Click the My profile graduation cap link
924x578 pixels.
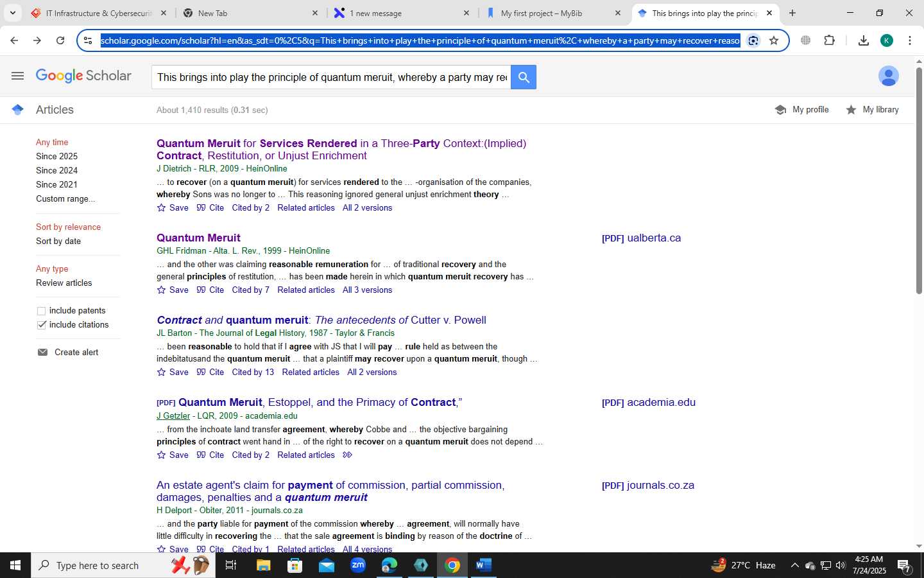(801, 110)
